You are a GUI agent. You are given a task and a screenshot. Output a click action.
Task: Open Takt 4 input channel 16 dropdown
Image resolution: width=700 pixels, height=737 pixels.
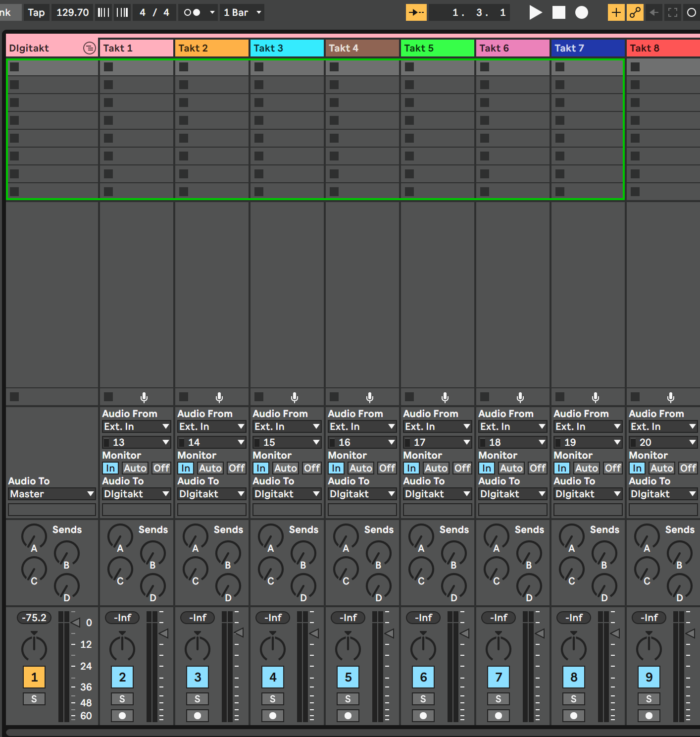pyautogui.click(x=362, y=442)
